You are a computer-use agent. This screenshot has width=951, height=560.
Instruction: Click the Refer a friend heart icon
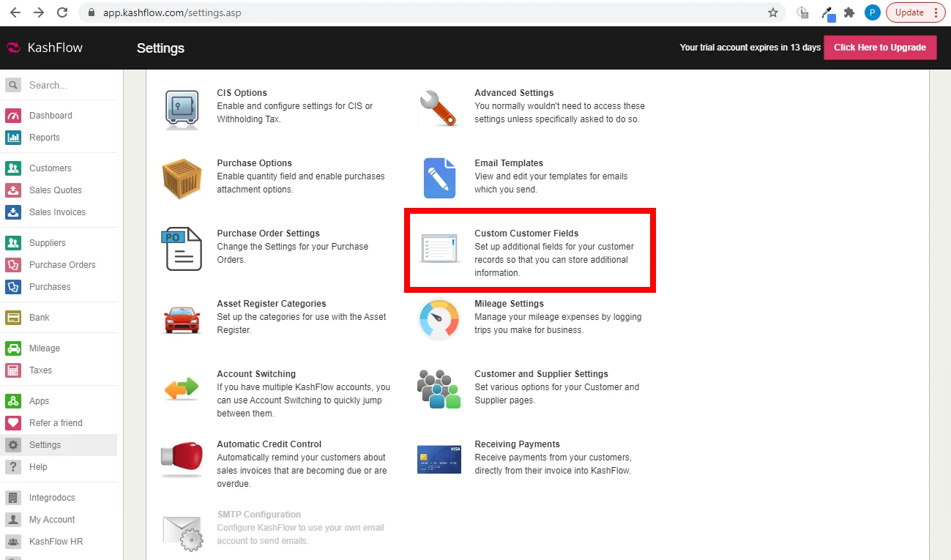point(13,423)
